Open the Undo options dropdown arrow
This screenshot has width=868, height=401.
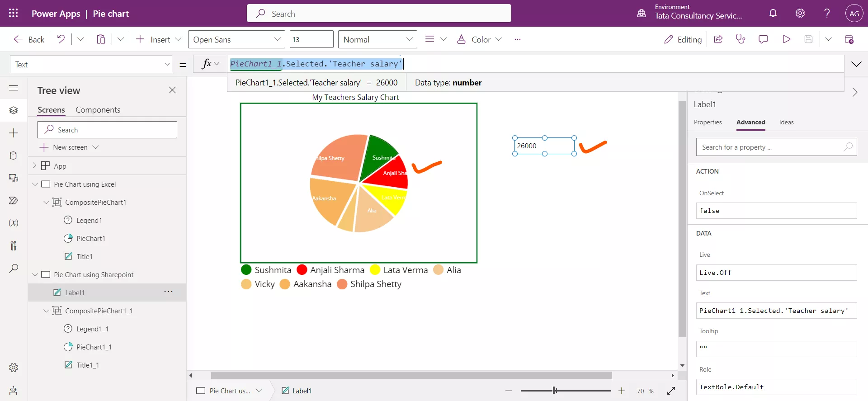pos(80,39)
